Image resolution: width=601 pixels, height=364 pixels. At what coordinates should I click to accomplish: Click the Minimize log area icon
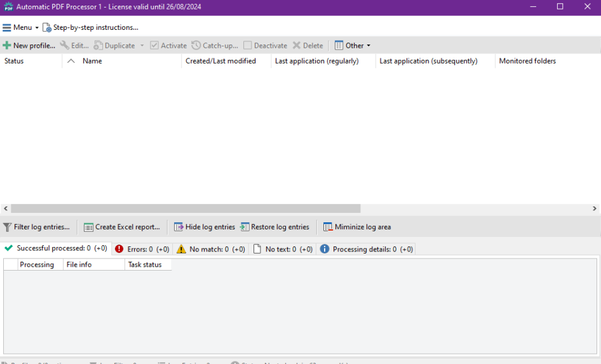coord(328,227)
